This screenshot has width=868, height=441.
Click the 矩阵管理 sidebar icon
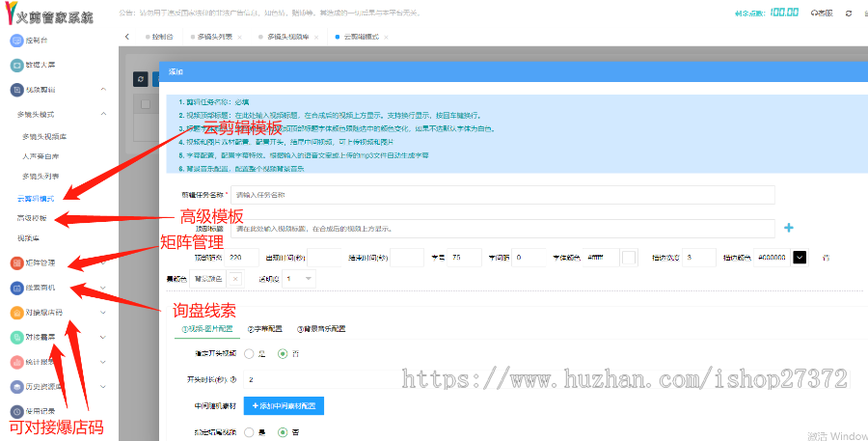coord(16,262)
